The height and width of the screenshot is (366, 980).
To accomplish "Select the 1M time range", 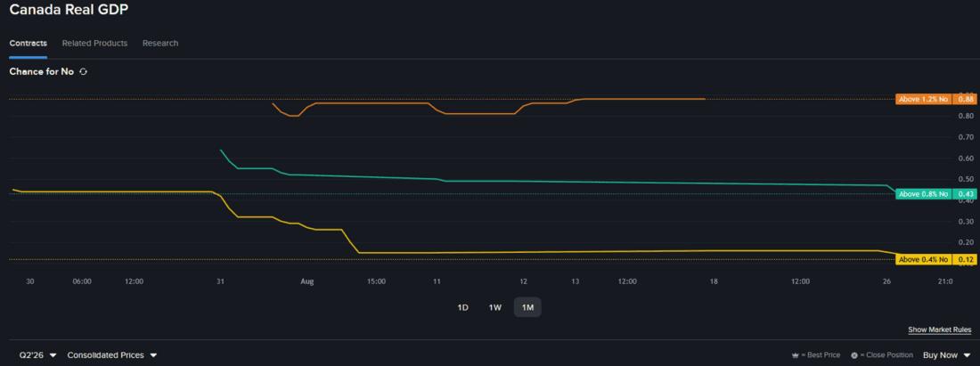I will coord(527,307).
